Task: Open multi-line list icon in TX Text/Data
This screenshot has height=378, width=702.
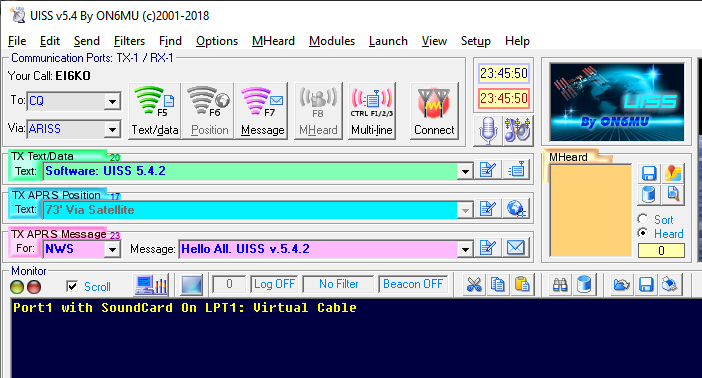Action: pos(516,170)
